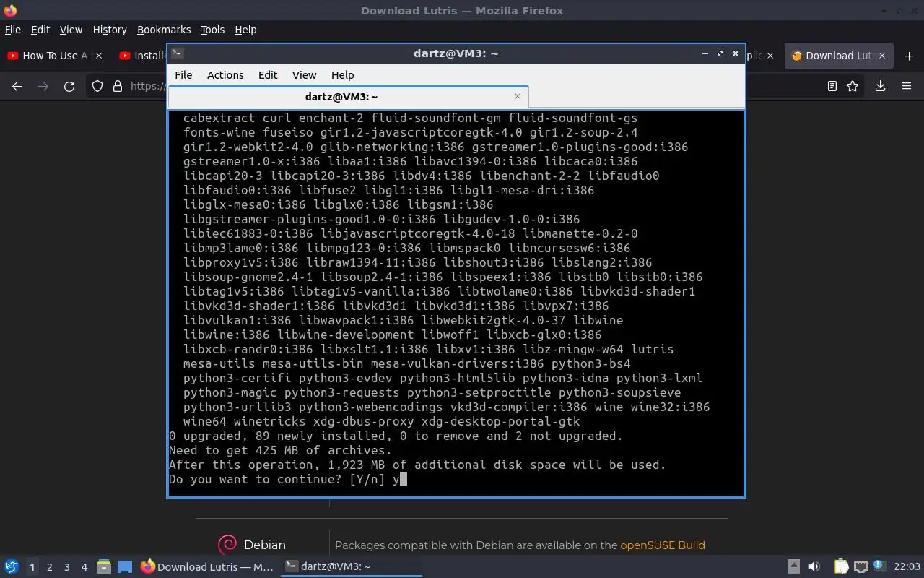Follow the openSUSE Build link
The width and height of the screenshot is (924, 578).
click(663, 545)
